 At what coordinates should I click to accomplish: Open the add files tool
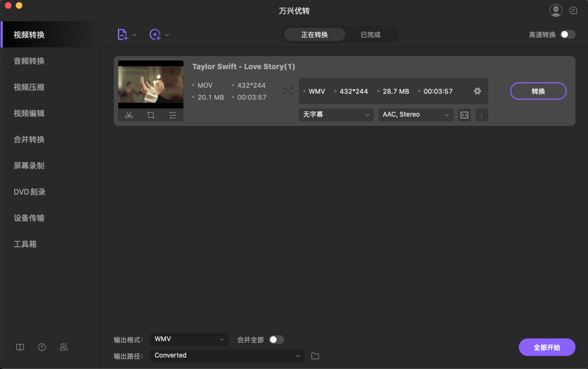[x=122, y=34]
